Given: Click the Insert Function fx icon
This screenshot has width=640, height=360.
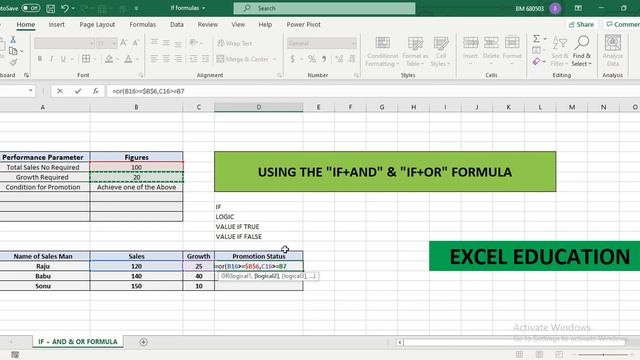Looking at the screenshot, I should 96,91.
